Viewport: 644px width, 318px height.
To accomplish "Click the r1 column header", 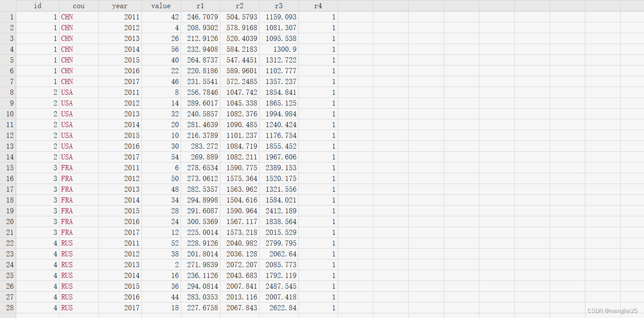I will pos(200,6).
